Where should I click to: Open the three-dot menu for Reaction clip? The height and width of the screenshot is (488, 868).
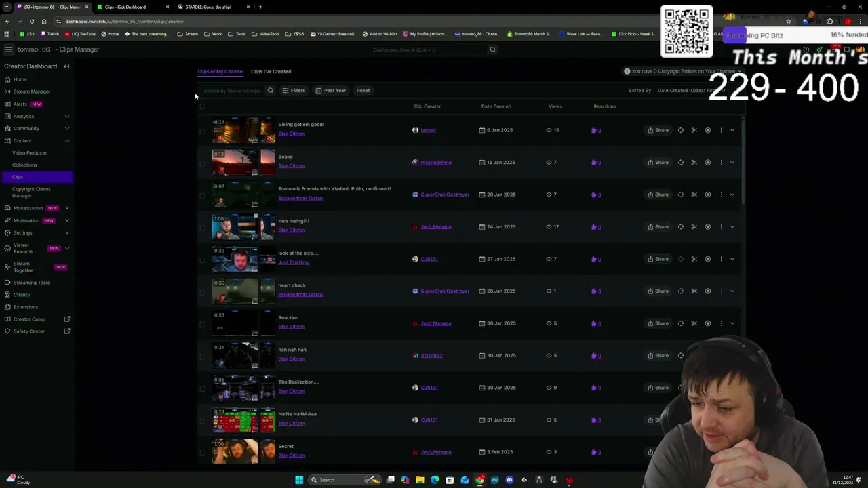point(721,323)
